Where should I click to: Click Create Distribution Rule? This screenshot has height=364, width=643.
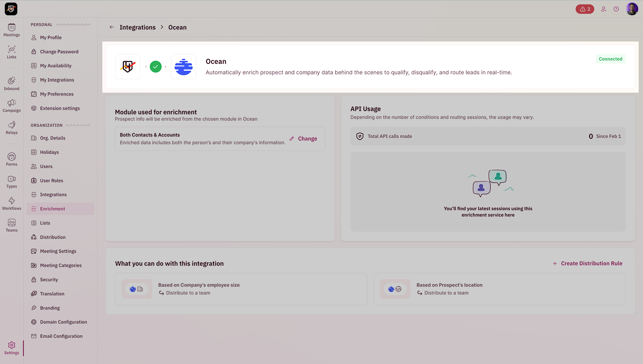(x=587, y=263)
